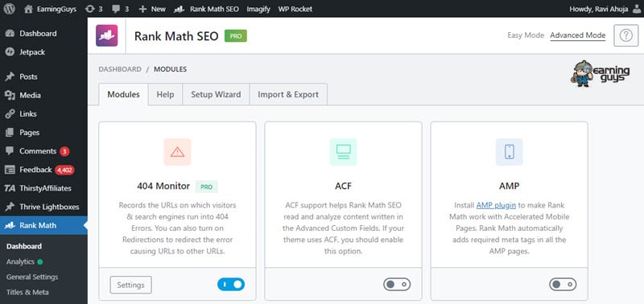Click the AMP module title
Screen dimensions: 644x304
(x=510, y=187)
